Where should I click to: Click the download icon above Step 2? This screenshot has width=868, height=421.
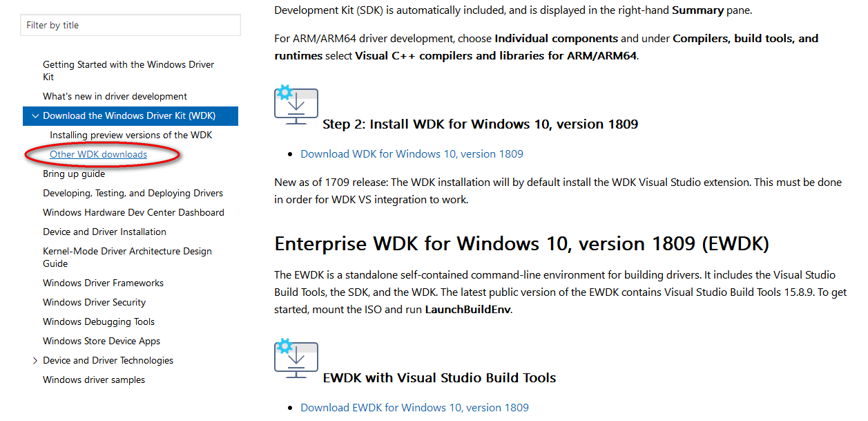296,105
